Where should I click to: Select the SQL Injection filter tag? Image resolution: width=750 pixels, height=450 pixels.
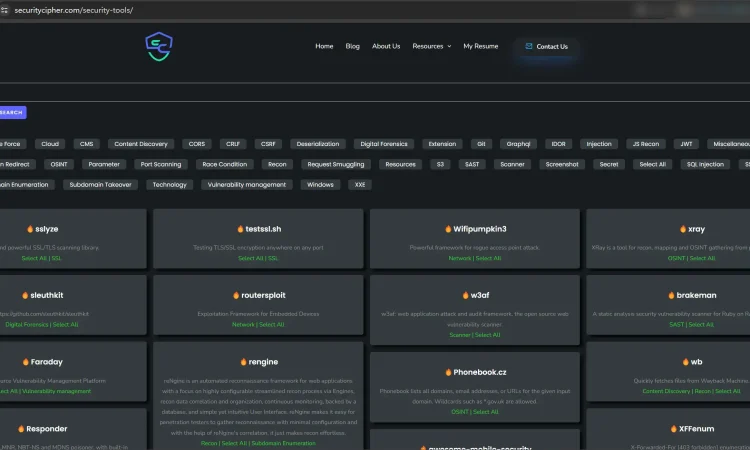point(705,165)
